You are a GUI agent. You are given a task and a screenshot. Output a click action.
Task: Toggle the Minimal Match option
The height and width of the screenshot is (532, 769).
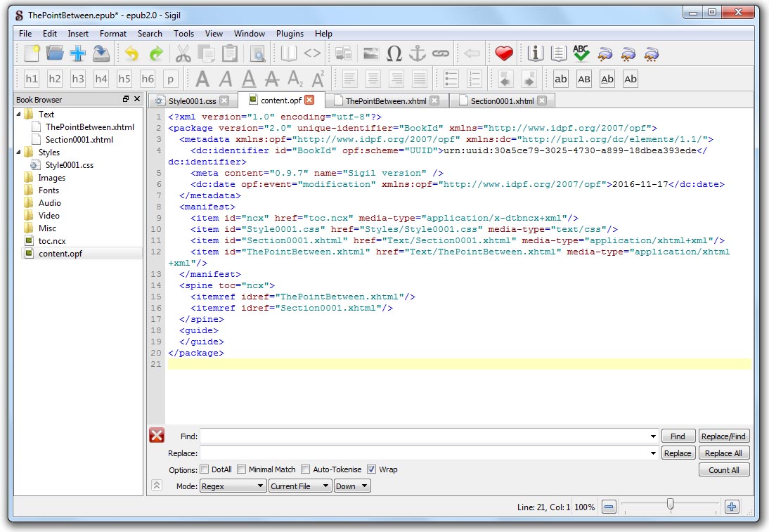coord(241,469)
